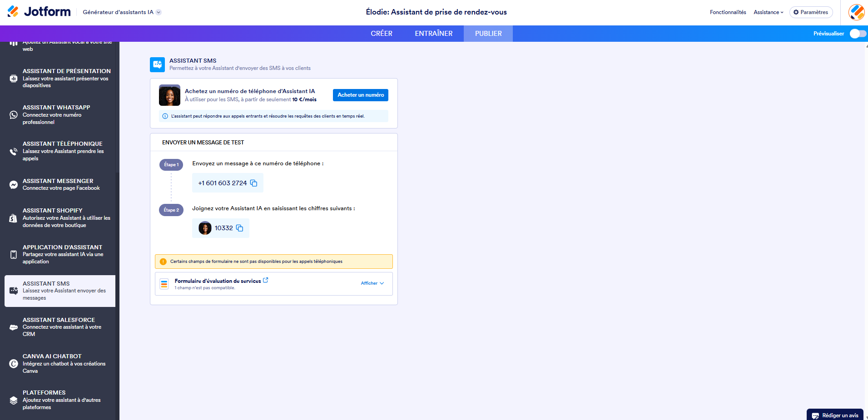The image size is (868, 420).
Task: Click the Application d'assistant mobile icon
Action: (14, 255)
